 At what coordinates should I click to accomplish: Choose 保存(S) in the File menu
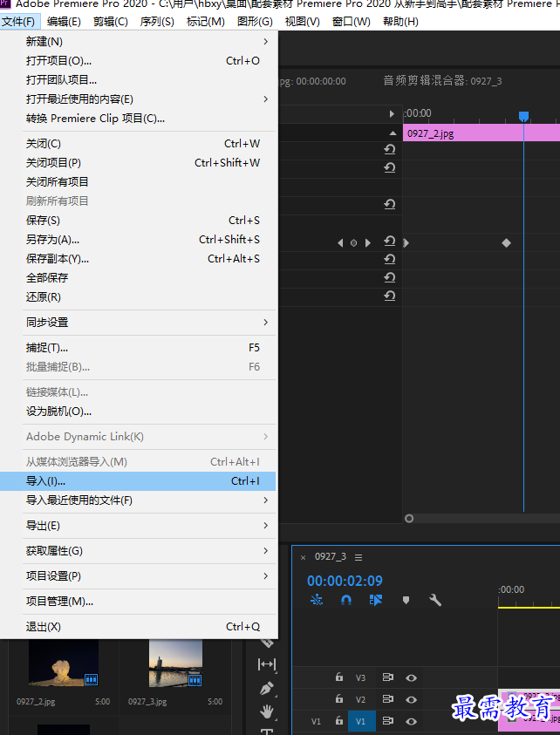coord(138,221)
